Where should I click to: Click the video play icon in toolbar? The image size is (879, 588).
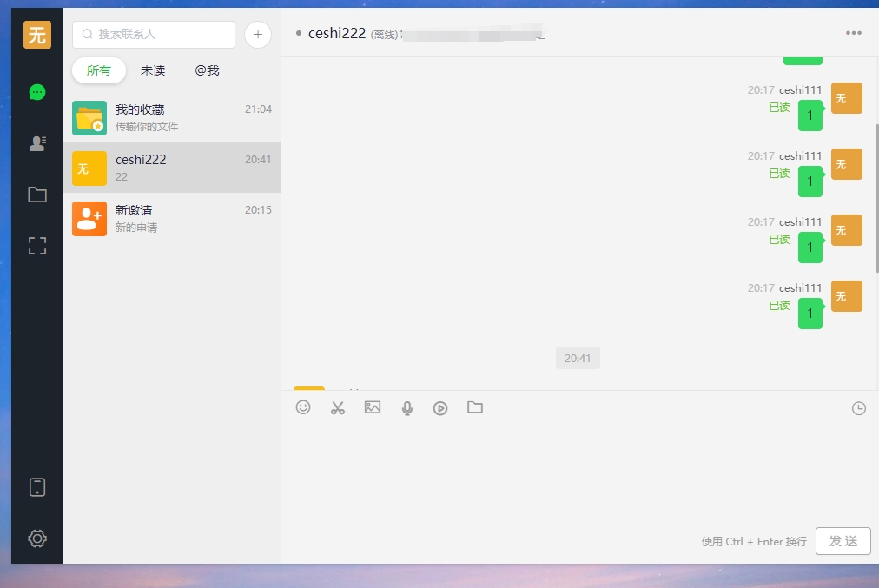(440, 408)
